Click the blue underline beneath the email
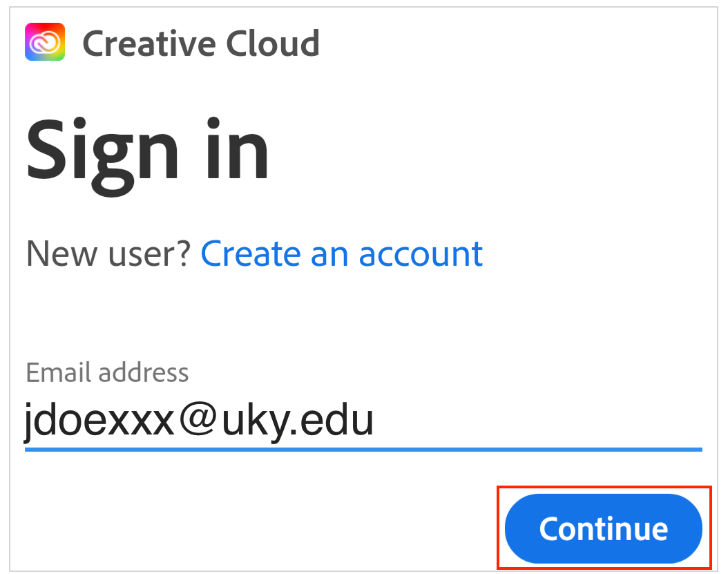 pyautogui.click(x=363, y=450)
